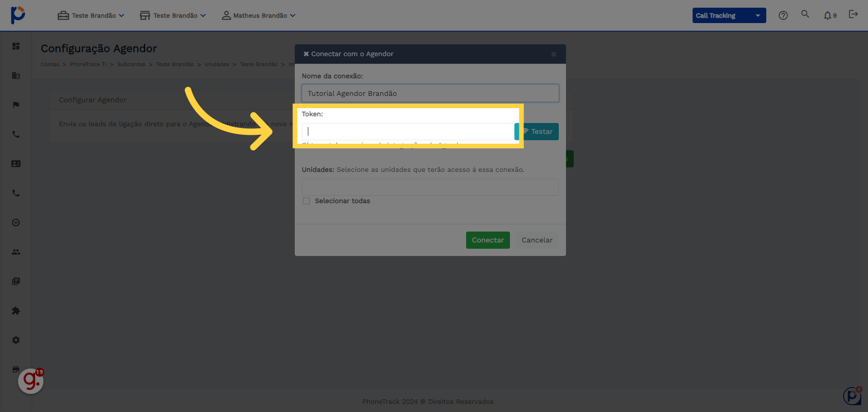Screen dimensions: 868x412
Task: Open the Unidades selection box
Action: (430, 187)
